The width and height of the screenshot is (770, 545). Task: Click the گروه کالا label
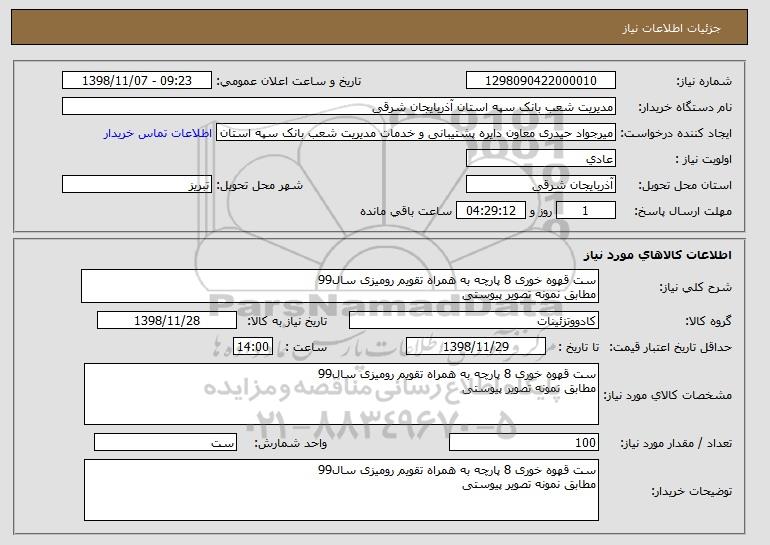[x=708, y=322]
